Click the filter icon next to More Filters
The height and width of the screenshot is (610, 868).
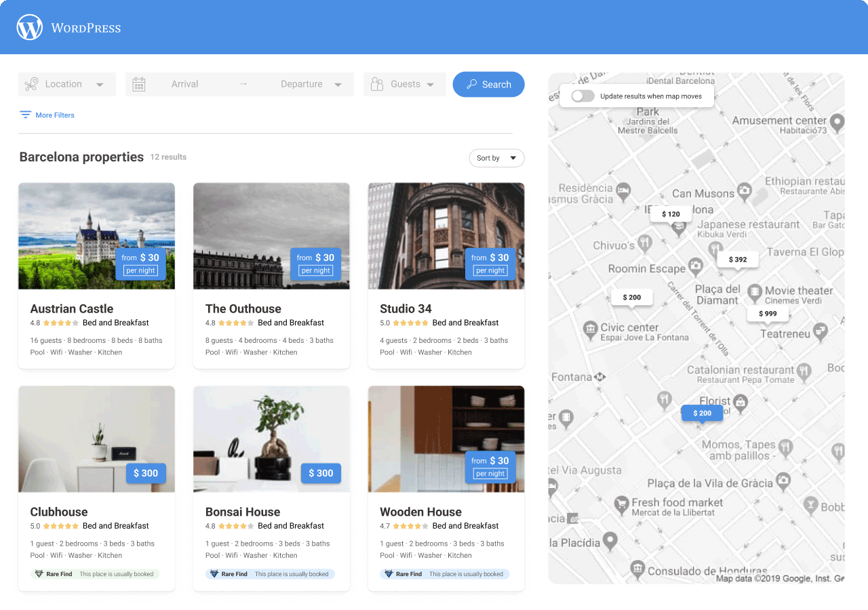tap(25, 115)
